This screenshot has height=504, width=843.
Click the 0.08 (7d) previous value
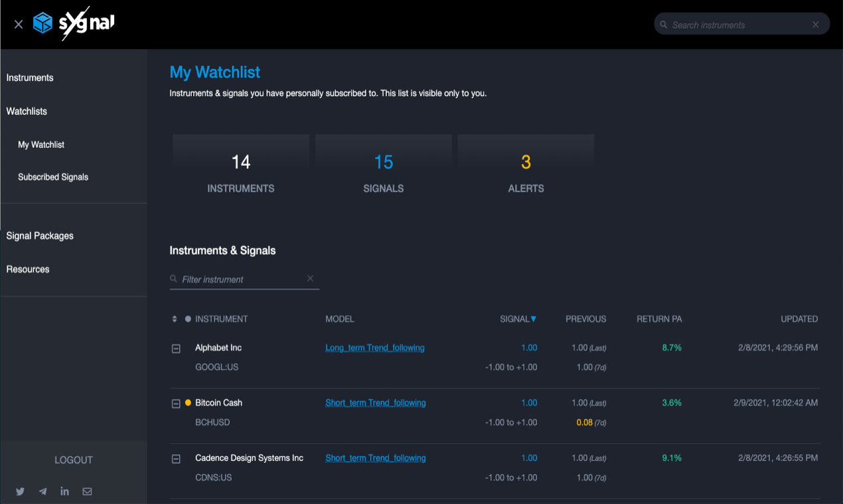tap(591, 422)
